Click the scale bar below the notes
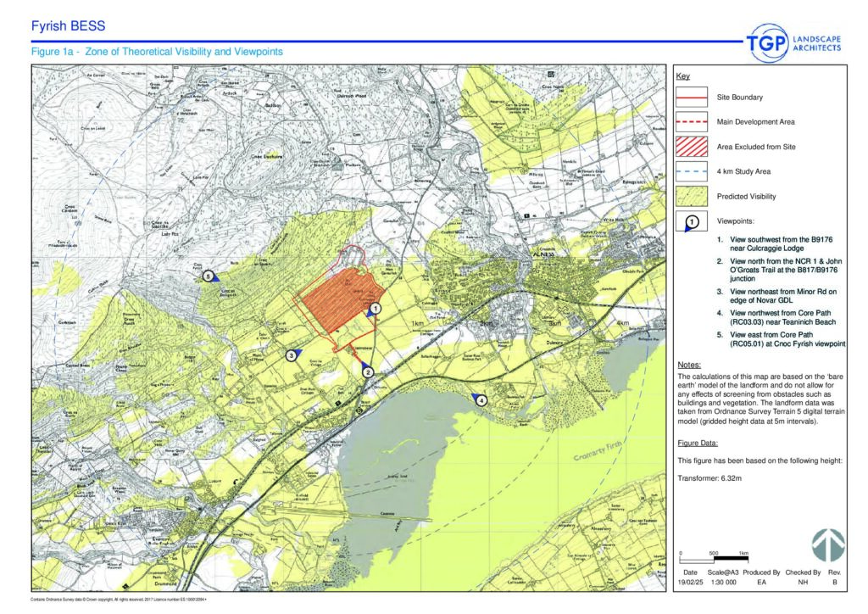Image resolution: width=868 pixels, height=614 pixels. 714,559
